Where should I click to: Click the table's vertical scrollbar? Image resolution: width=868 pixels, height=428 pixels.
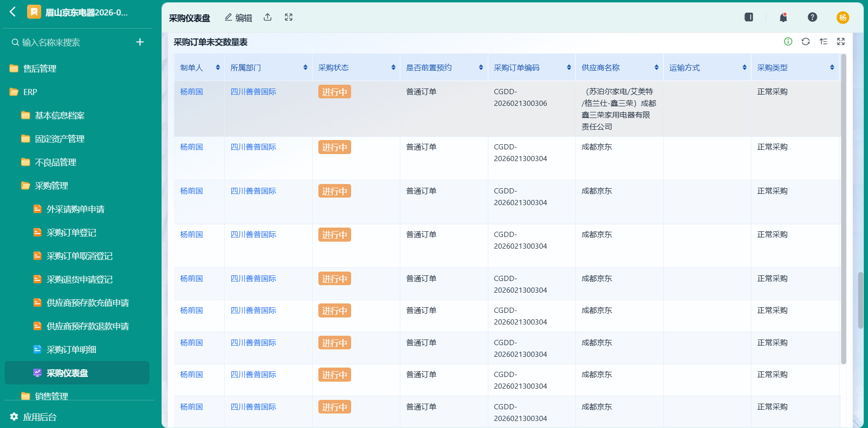tap(844, 209)
